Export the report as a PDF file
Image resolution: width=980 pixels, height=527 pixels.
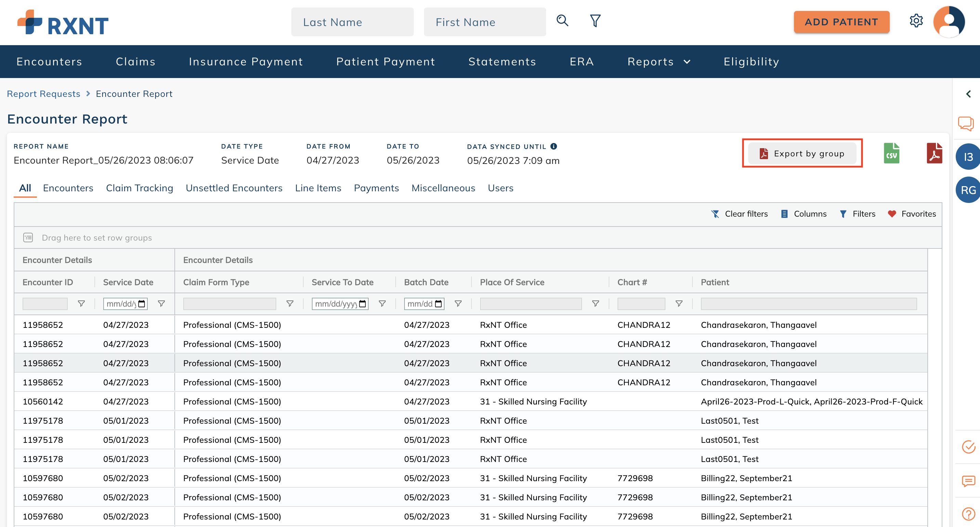(936, 153)
